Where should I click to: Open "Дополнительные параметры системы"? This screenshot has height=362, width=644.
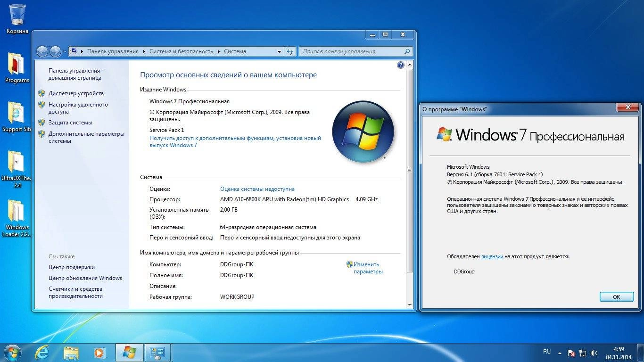click(x=85, y=133)
